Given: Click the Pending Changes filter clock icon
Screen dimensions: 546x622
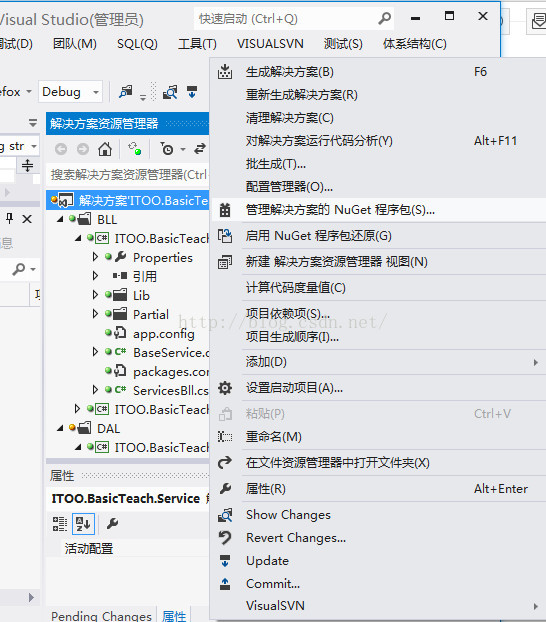Looking at the screenshot, I should click(167, 149).
